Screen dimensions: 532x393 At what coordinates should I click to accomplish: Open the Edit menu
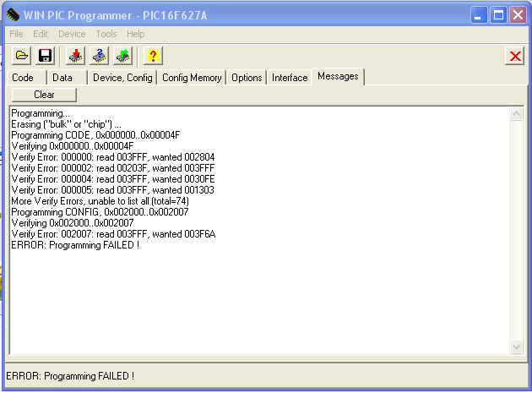click(41, 34)
